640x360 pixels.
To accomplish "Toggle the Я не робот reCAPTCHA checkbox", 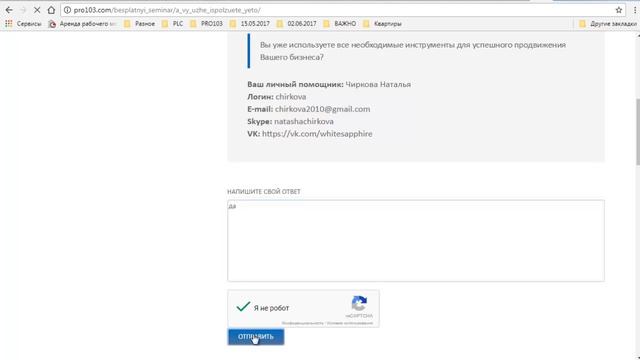I will click(x=243, y=307).
